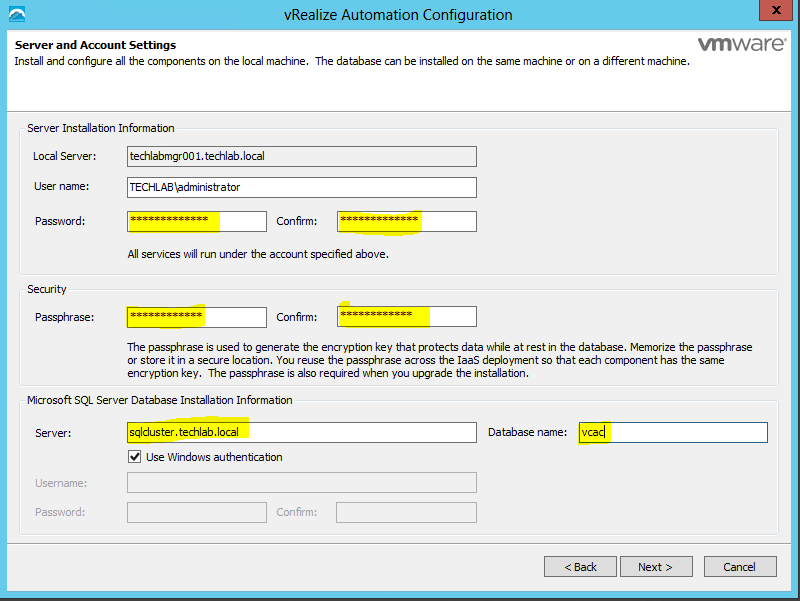Click the 'Install and configure all the components' description
The image size is (800, 601).
coord(352,61)
